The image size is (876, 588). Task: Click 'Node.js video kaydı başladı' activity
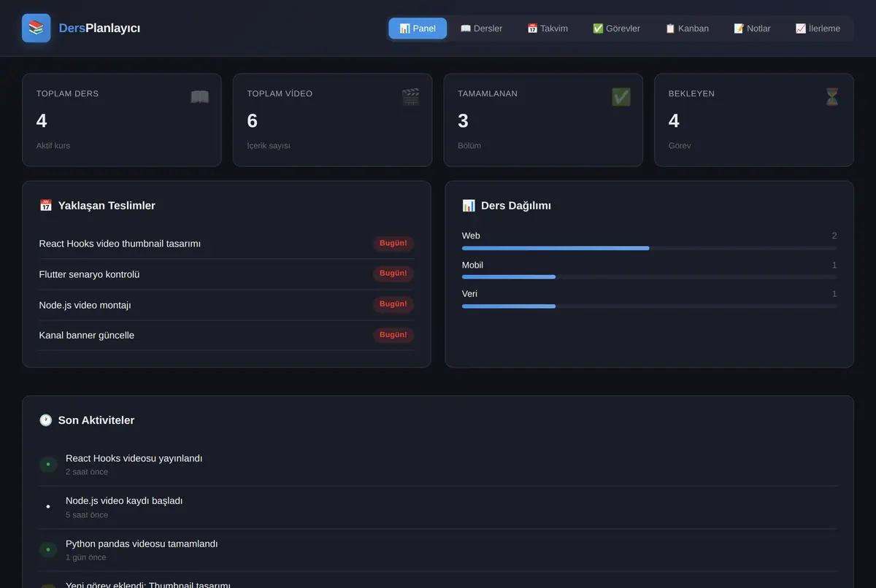pos(124,501)
